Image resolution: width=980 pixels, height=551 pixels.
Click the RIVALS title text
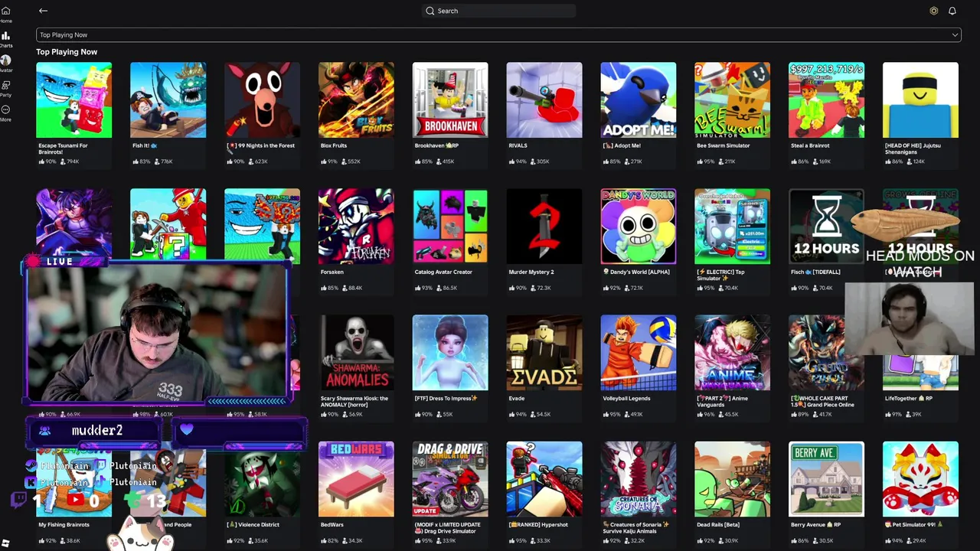tap(518, 145)
